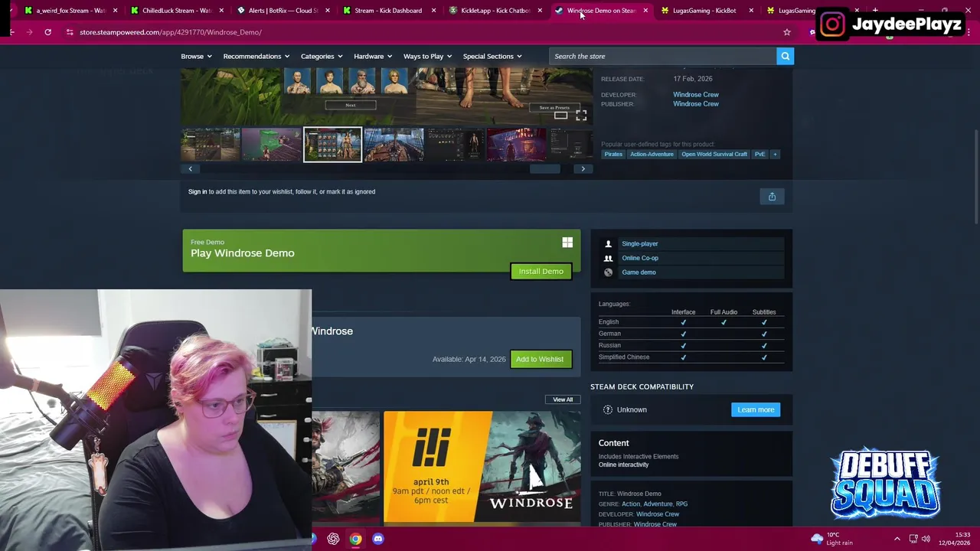Image resolution: width=980 pixels, height=551 pixels.
Task: Close the Kicklet.app browser tab
Action: coord(540,11)
